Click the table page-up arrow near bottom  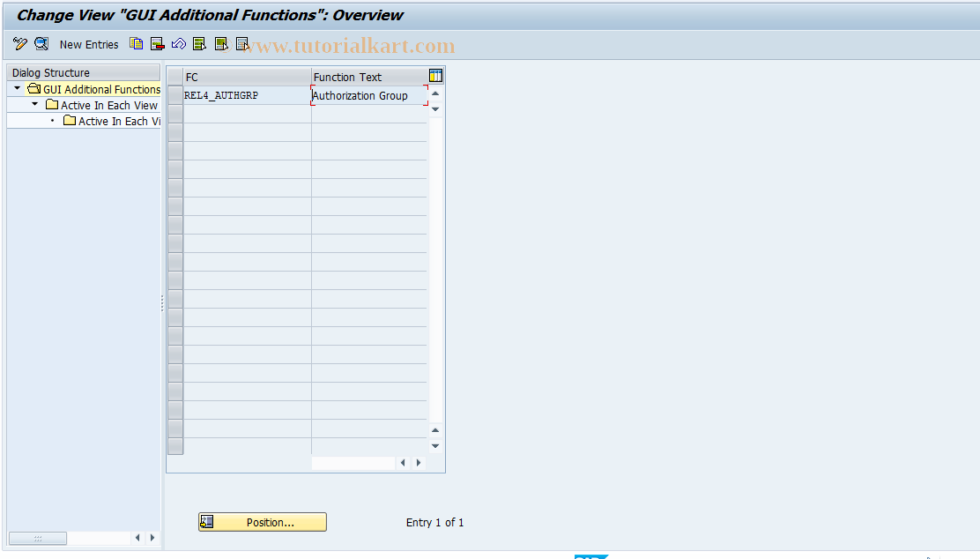point(435,430)
